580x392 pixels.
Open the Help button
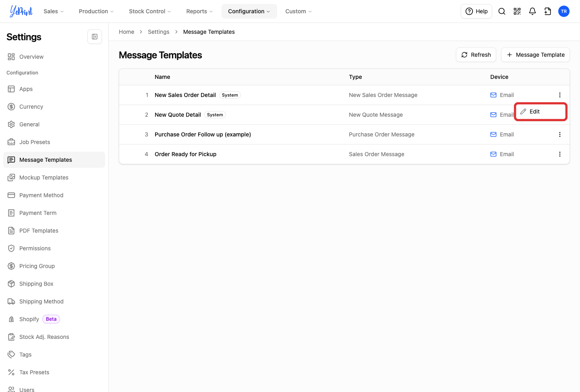tap(476, 11)
